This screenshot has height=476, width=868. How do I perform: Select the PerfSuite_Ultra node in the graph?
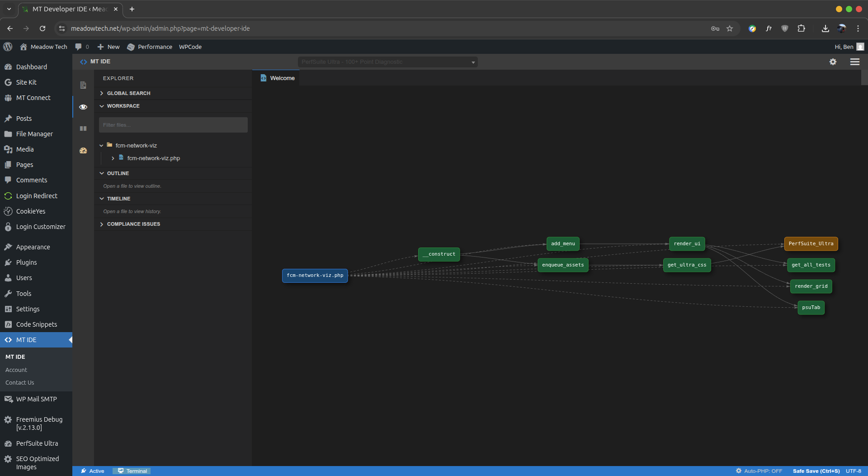811,243
